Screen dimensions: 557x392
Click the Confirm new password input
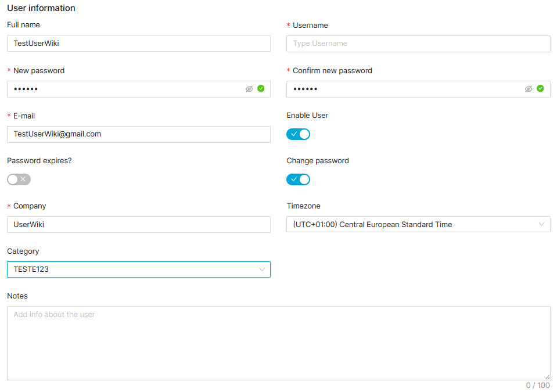pos(407,89)
